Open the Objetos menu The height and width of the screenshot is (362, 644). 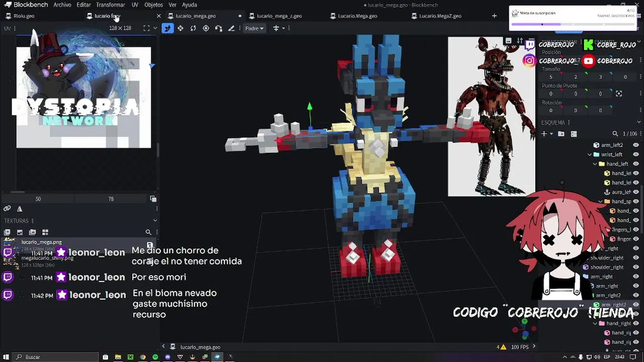[x=153, y=5]
